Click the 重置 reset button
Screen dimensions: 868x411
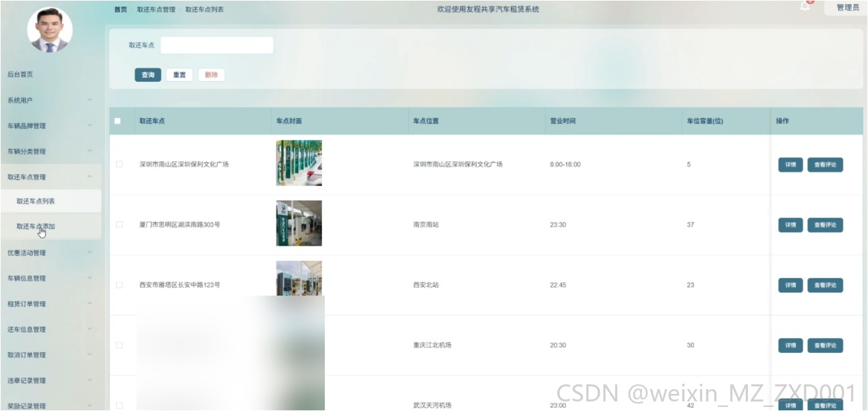(179, 75)
